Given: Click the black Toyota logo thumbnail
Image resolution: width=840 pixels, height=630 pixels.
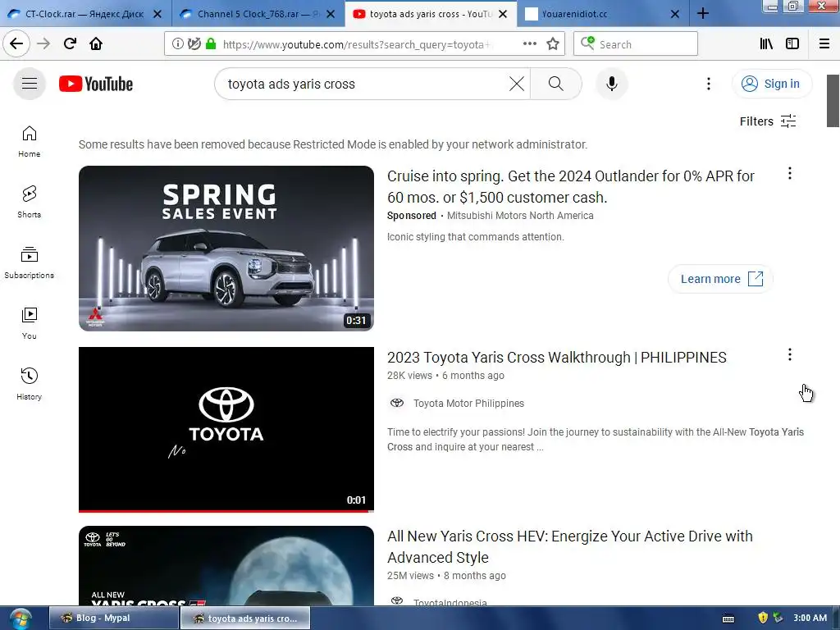Looking at the screenshot, I should pos(226,429).
